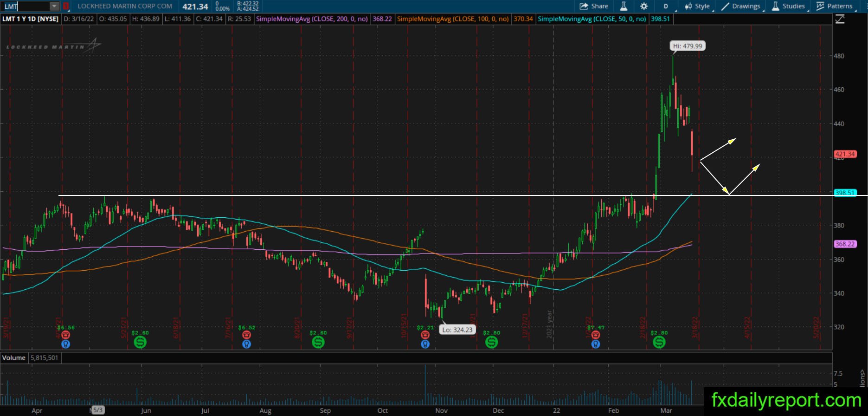This screenshot has height=416, width=868.
Task: Open the Style menu
Action: pos(697,6)
